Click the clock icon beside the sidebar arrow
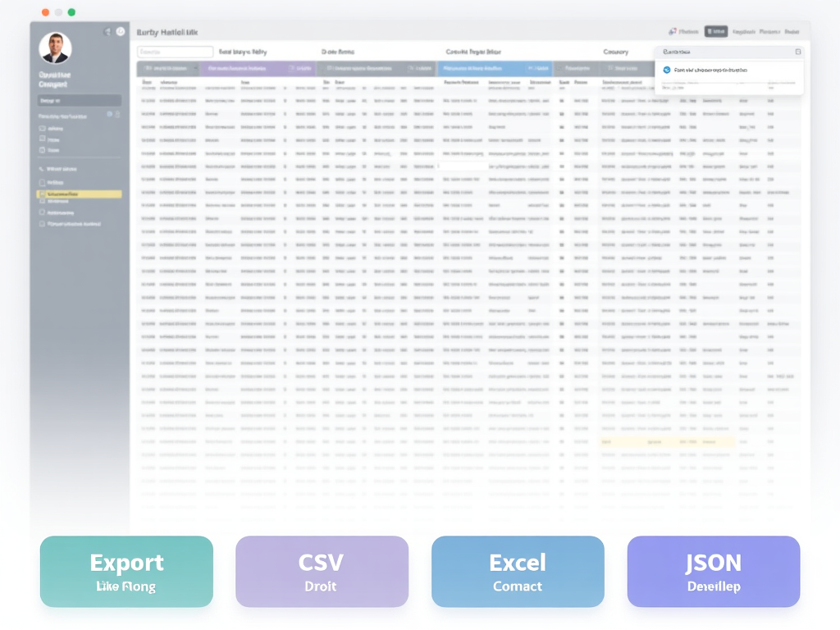Image resolution: width=840 pixels, height=630 pixels. [x=119, y=30]
